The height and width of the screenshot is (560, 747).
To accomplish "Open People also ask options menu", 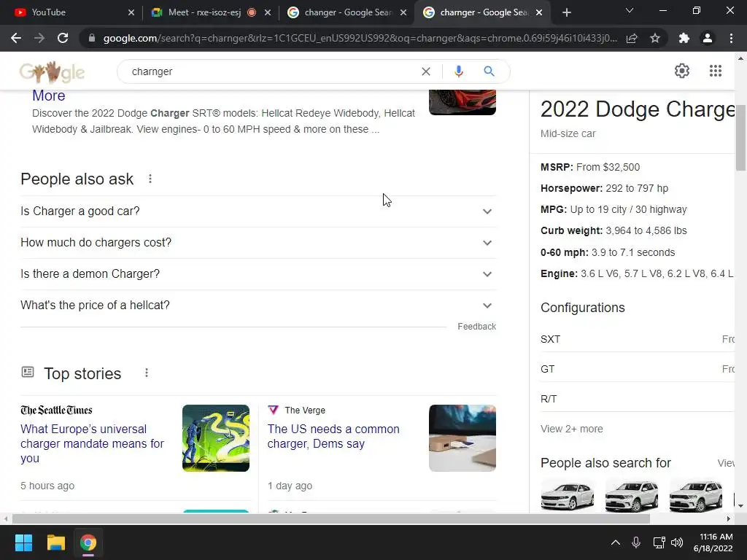I will tap(150, 179).
